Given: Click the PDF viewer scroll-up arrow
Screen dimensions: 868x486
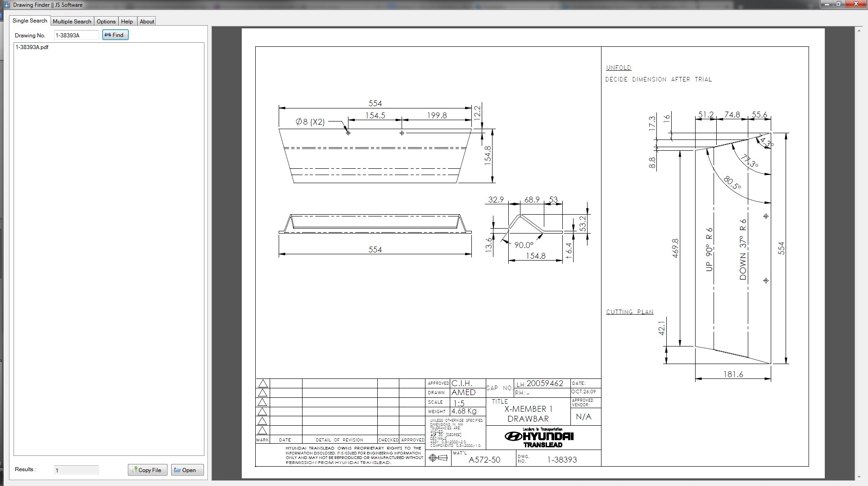Looking at the screenshot, I should [x=860, y=30].
